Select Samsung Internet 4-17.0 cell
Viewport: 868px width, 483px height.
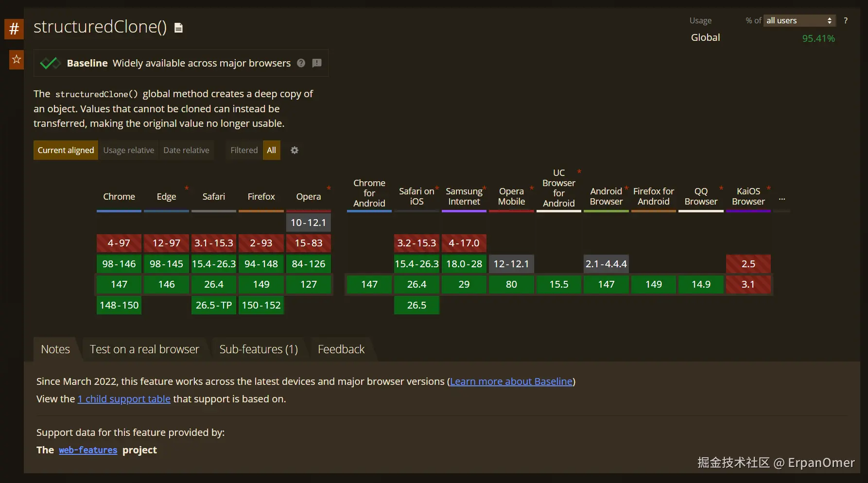pyautogui.click(x=464, y=243)
